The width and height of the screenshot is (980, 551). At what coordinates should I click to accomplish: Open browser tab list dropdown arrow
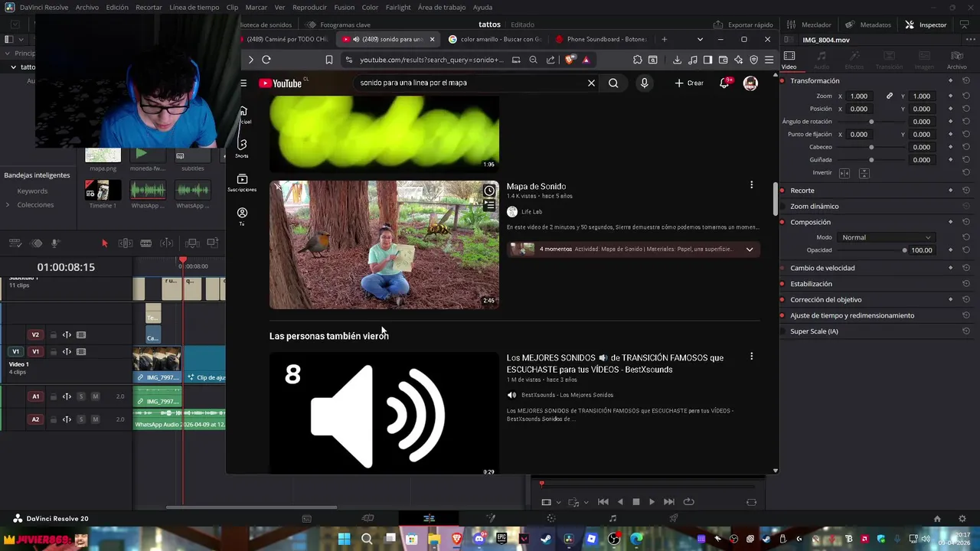(x=700, y=39)
